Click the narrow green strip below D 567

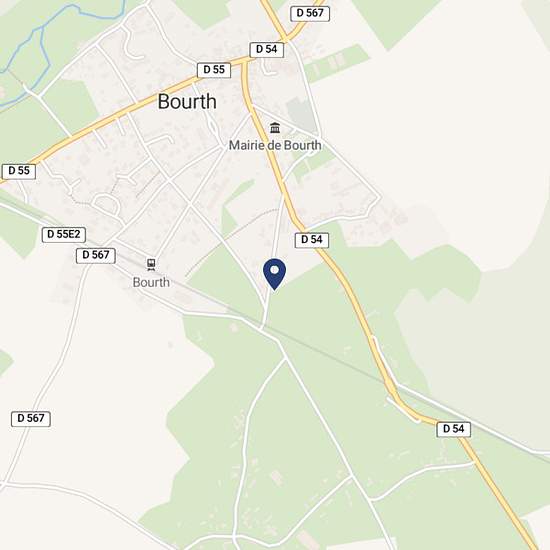tap(336, 63)
